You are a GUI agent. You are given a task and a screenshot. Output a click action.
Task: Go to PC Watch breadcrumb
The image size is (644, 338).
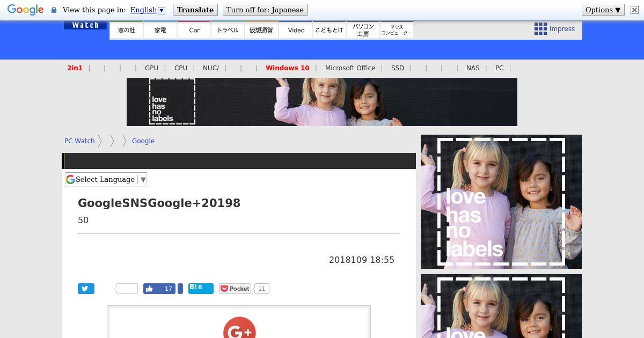pos(79,141)
